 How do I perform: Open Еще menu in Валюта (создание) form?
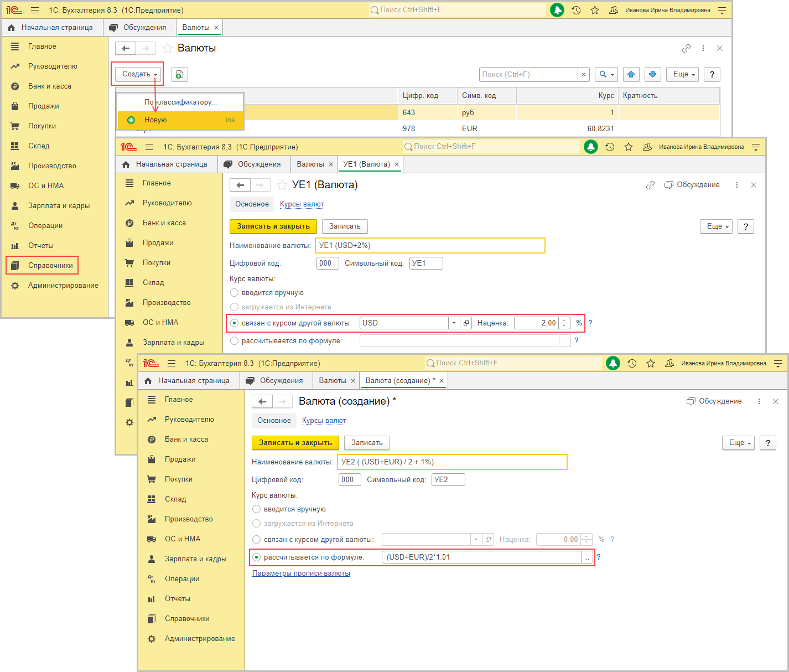(x=738, y=443)
